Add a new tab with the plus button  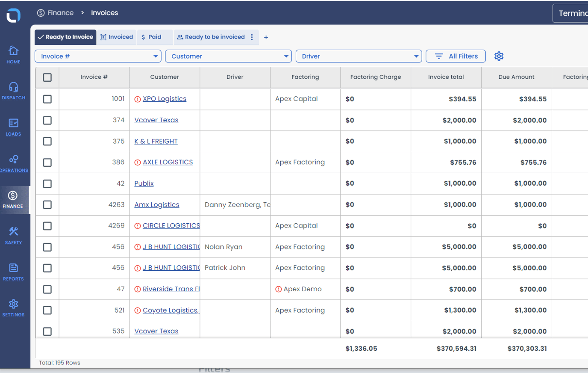[266, 38]
